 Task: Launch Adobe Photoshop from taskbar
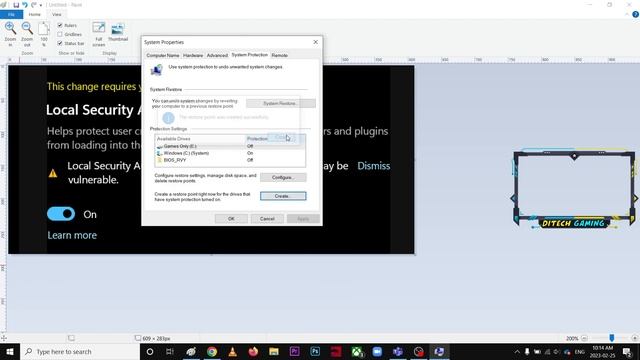pos(315,351)
